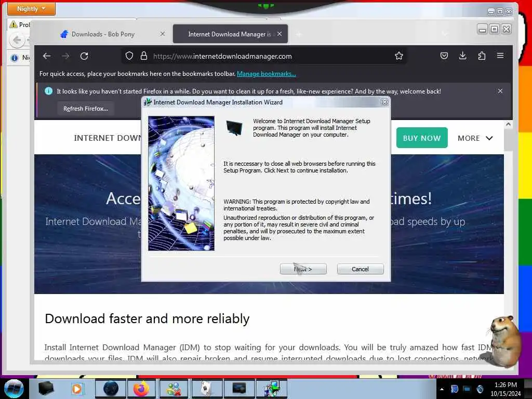Click the Firefox forward arrow
This screenshot has height=399, width=532.
tap(65, 56)
